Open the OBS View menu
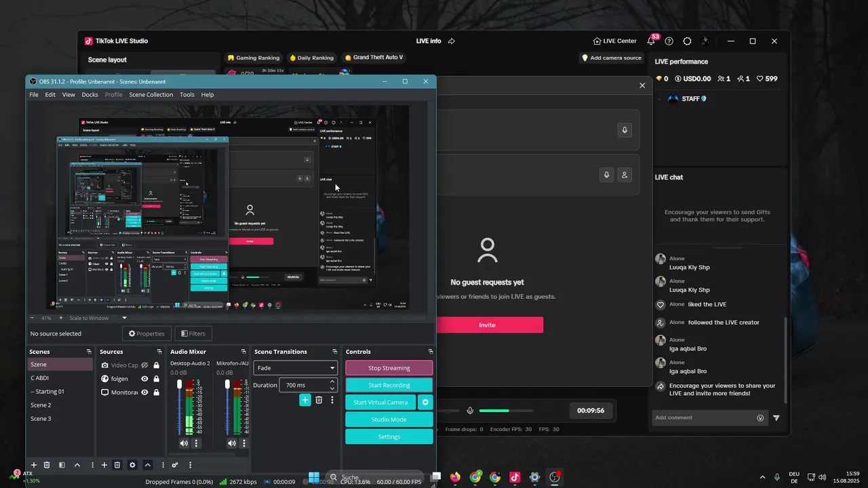This screenshot has width=868, height=488. pyautogui.click(x=68, y=95)
